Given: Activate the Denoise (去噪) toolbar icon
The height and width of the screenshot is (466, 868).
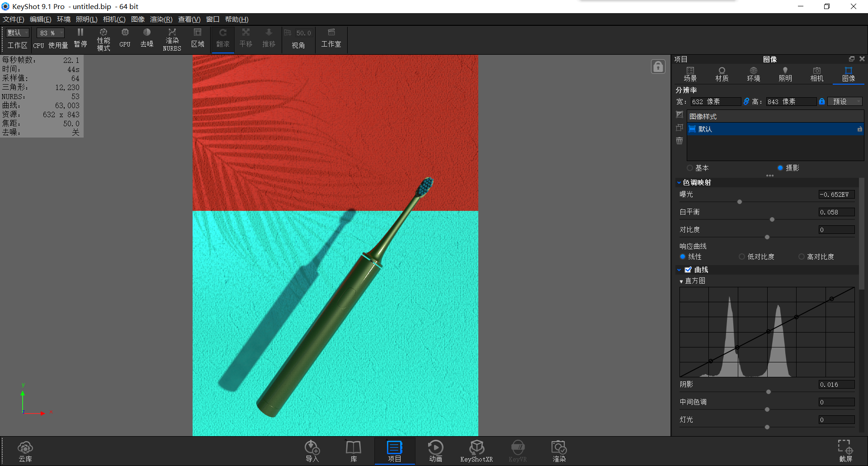Looking at the screenshot, I should tap(146, 38).
